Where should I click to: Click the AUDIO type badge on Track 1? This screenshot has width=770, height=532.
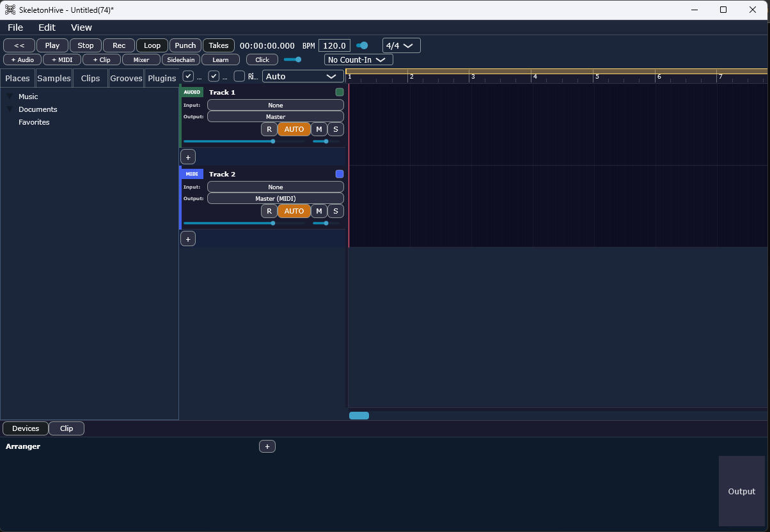pos(192,92)
